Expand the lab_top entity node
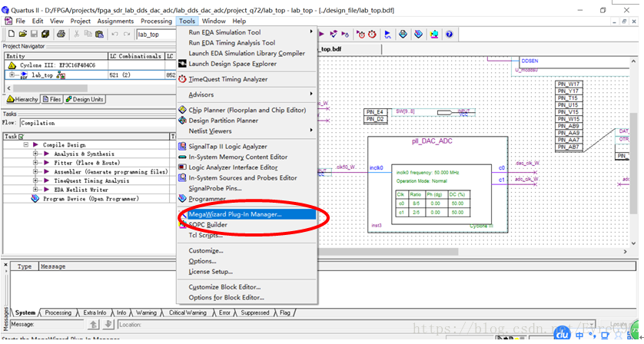The height and width of the screenshot is (344, 644). [12, 75]
